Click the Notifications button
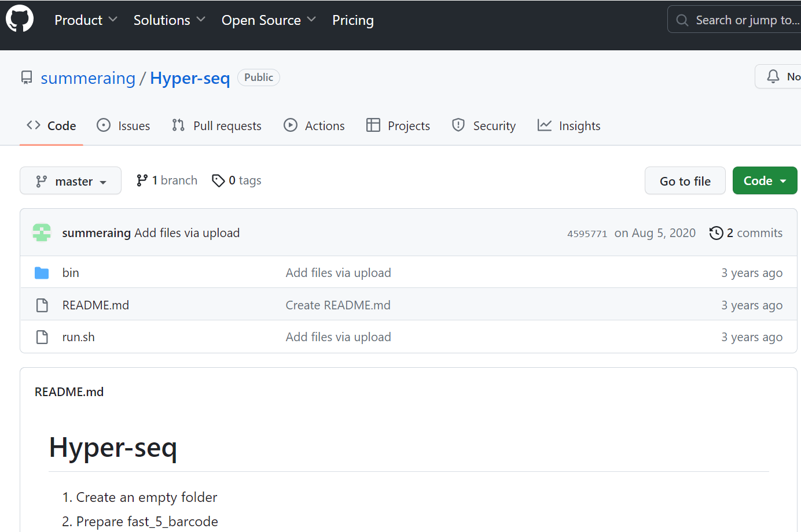The image size is (801, 532). (778, 76)
